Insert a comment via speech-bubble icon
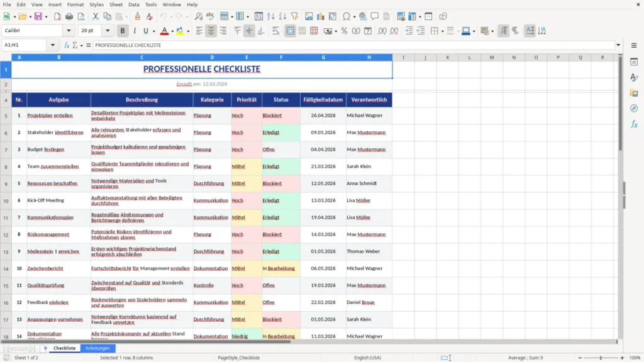This screenshot has width=644, height=362. click(x=375, y=16)
